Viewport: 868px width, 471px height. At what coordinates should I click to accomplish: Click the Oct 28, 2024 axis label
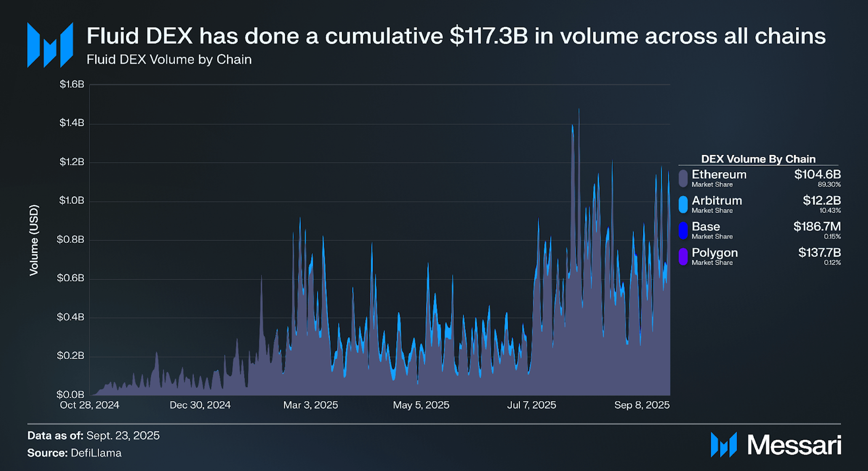pyautogui.click(x=90, y=405)
